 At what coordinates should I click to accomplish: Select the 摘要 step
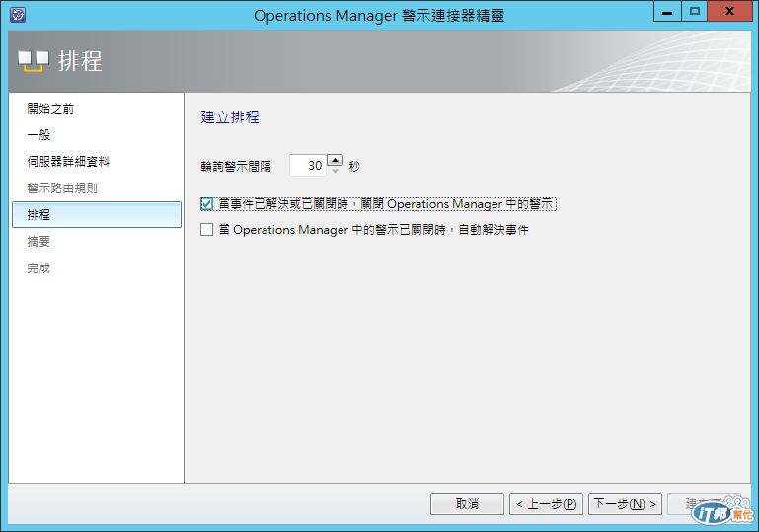[38, 242]
